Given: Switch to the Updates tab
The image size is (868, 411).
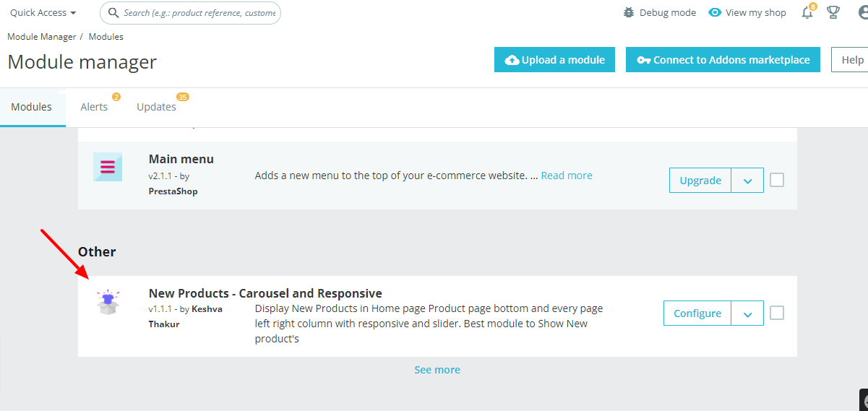Looking at the screenshot, I should pos(156,107).
